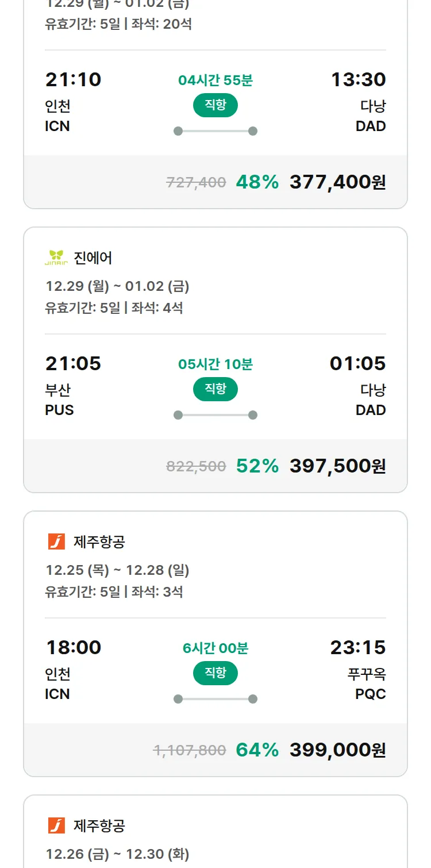Click the 12.25 (목) ~ 12.28 (일) date range
Screen dimensions: 431x868
(x=117, y=570)
